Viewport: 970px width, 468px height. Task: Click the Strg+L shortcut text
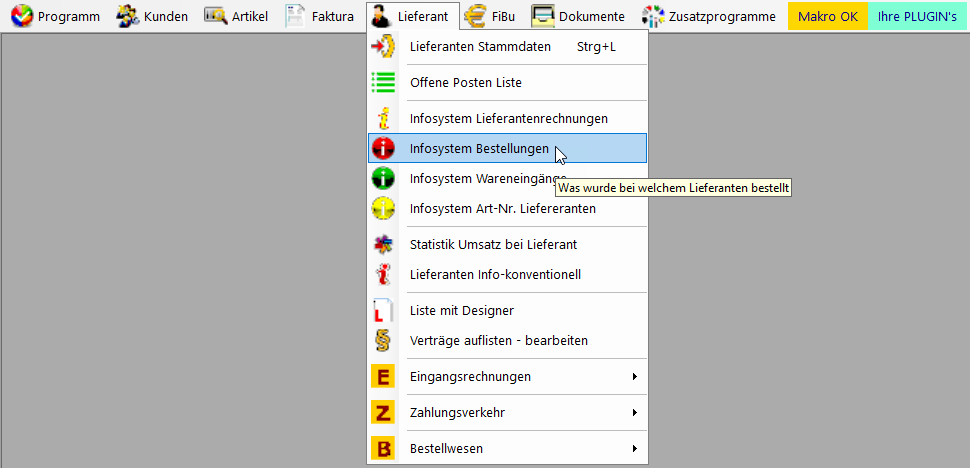[596, 47]
